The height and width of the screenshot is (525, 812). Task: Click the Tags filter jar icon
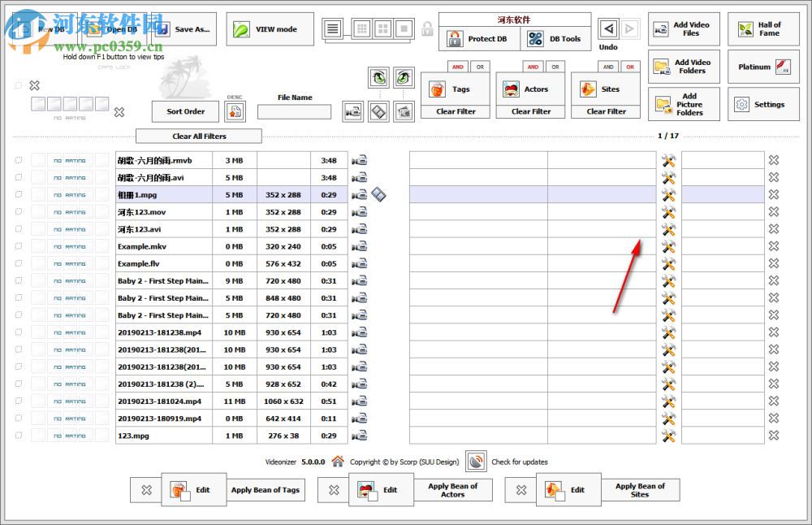click(435, 88)
